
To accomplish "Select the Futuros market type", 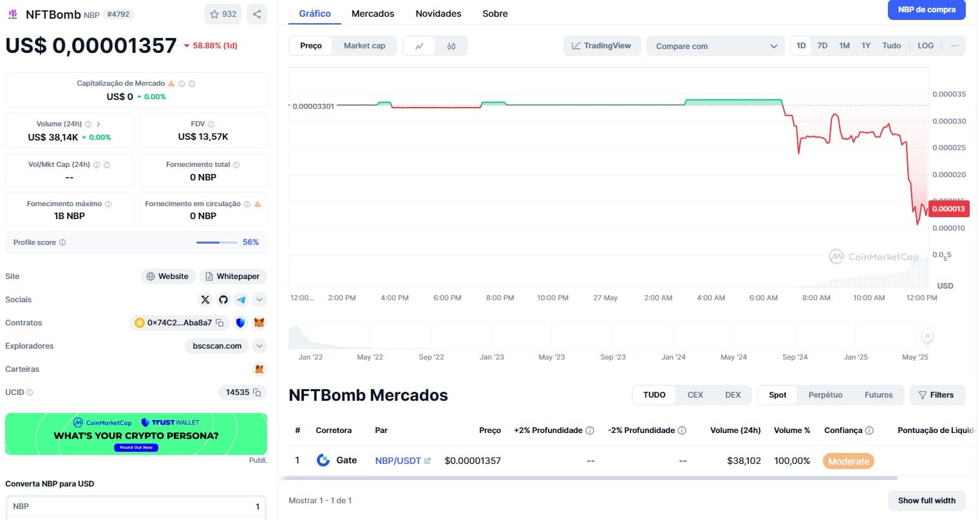I will click(x=879, y=395).
